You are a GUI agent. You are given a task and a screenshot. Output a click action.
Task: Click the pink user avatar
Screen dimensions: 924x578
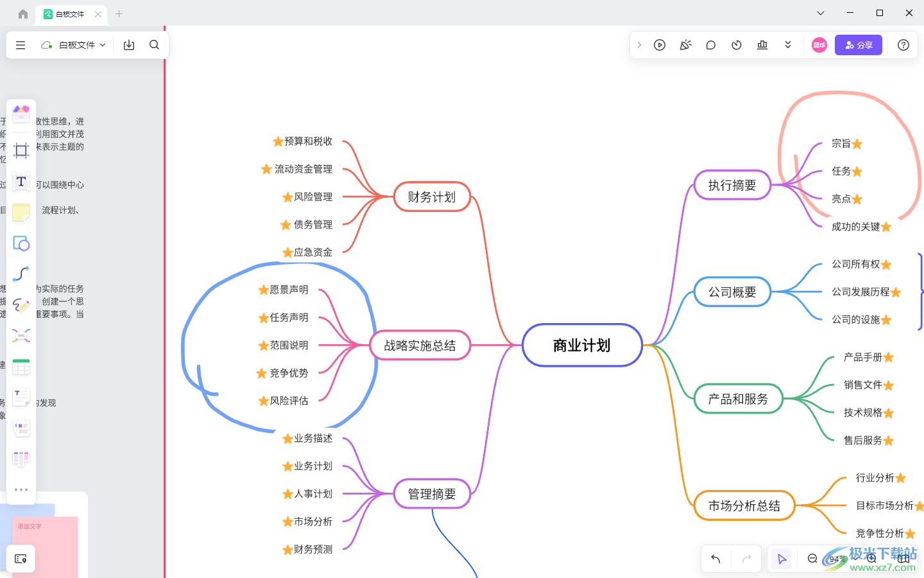[x=819, y=45]
